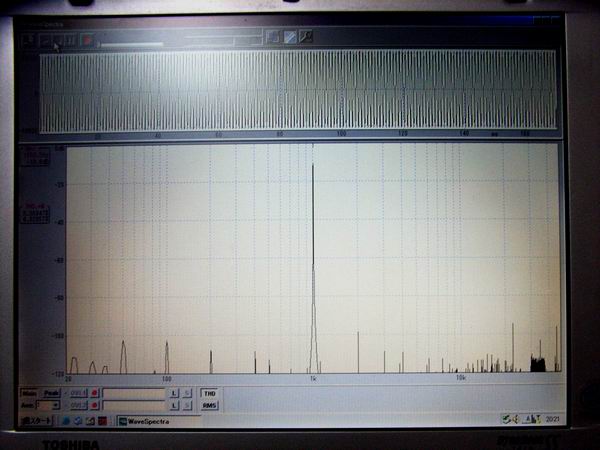This screenshot has width=600, height=450.
Task: Click the red Record button in top toolbar
Action: click(87, 40)
